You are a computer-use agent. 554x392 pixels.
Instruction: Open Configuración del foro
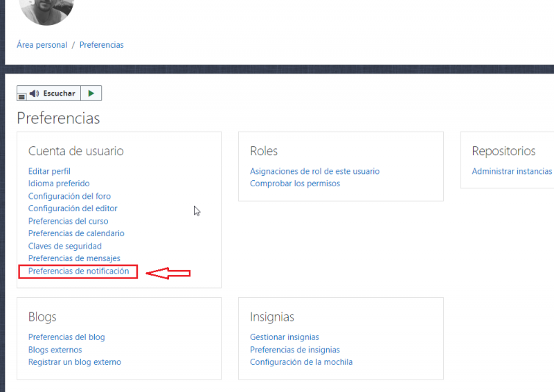[x=69, y=196]
